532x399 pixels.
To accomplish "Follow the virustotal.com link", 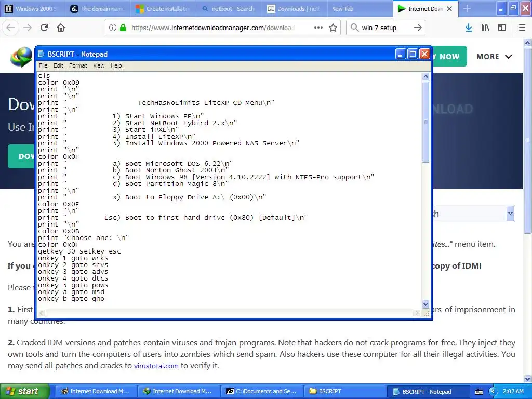I will (x=156, y=366).
